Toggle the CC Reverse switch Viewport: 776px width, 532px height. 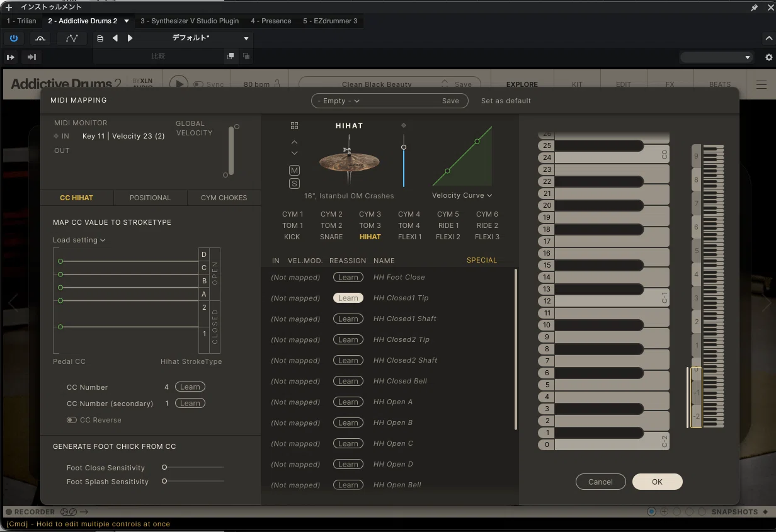72,420
